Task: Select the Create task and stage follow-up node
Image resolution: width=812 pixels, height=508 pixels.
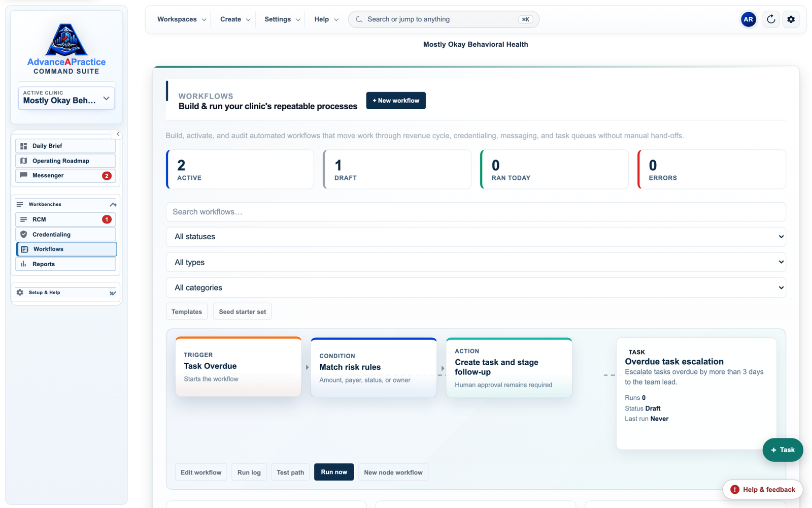Action: [x=509, y=367]
